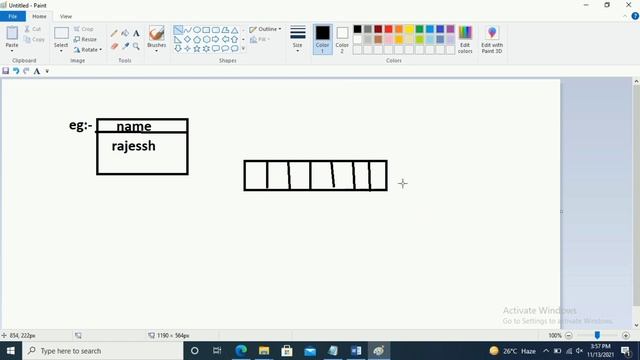Image resolution: width=640 pixels, height=360 pixels.
Task: Expand the Shapes gallery more arrow
Action: coord(244,49)
